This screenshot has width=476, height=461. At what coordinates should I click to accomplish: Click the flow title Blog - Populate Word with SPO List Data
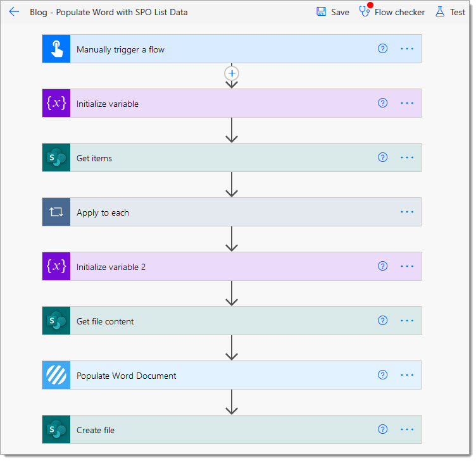(109, 12)
